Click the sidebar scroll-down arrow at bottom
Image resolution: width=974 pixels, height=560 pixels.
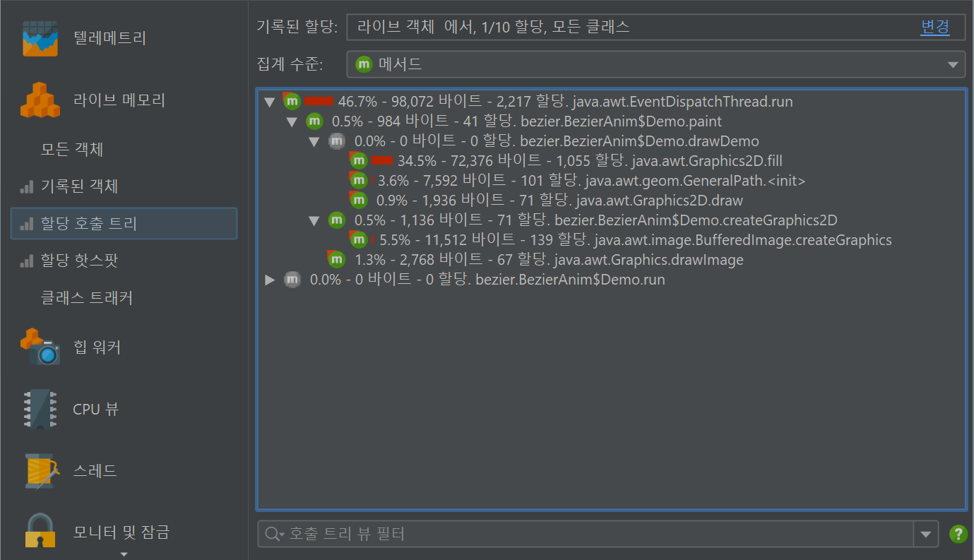123,554
